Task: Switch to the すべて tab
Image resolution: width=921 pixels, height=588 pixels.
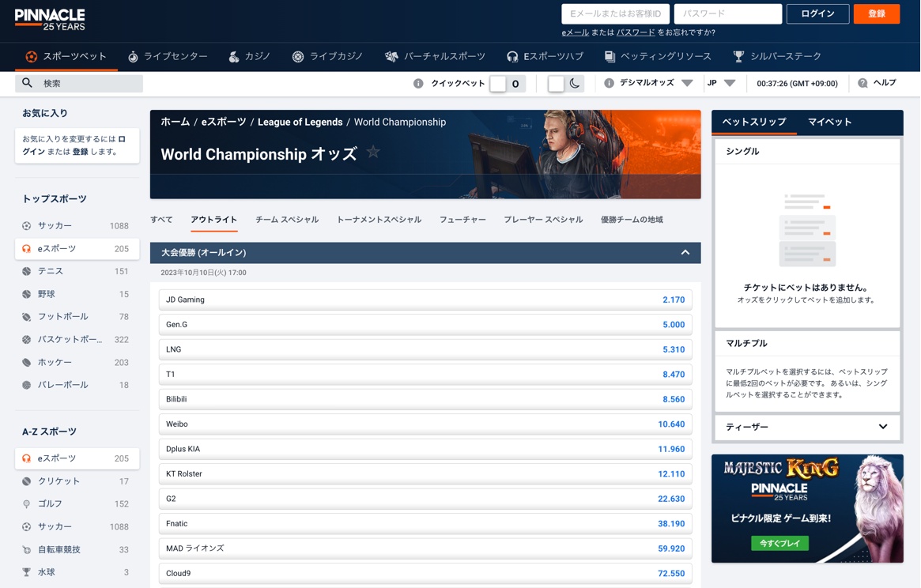Action: (x=161, y=220)
